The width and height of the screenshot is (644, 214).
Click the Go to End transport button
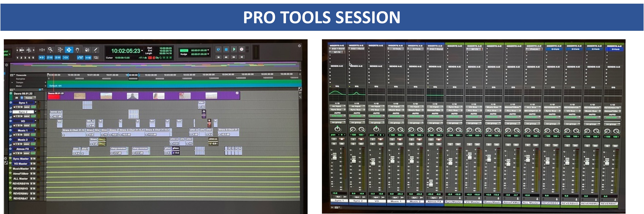[x=241, y=57]
